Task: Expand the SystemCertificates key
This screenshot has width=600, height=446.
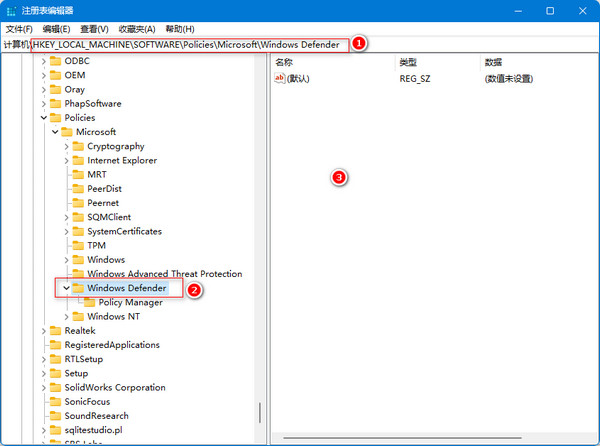Action: pyautogui.click(x=67, y=231)
